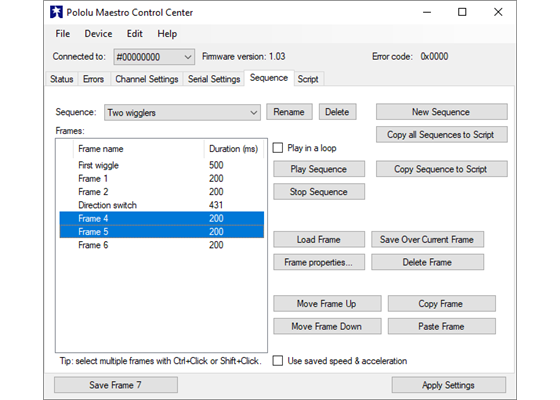Minimize the Maestro Control Center window

(x=427, y=12)
